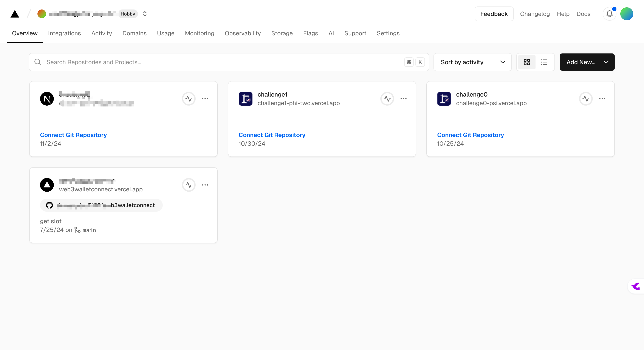Focus the Search Repositories and Projects field
Screen dimensions: 644x350
[x=229, y=62]
